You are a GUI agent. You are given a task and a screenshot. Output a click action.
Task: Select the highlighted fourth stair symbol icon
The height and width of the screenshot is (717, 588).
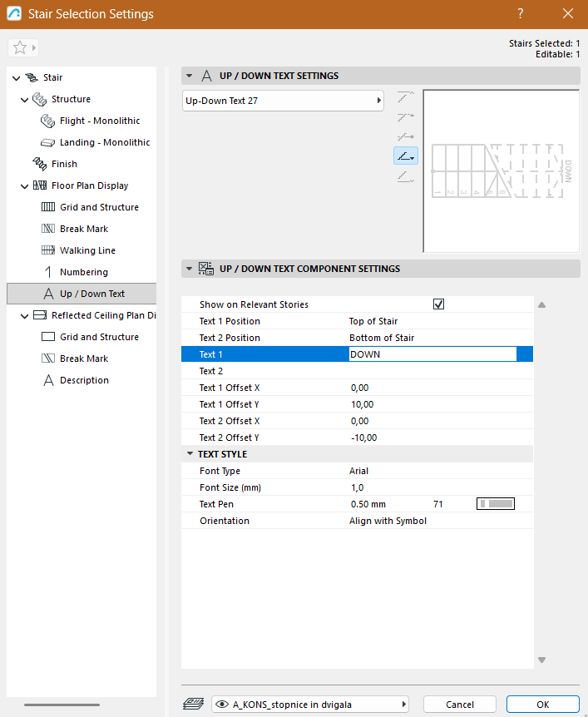(x=406, y=156)
